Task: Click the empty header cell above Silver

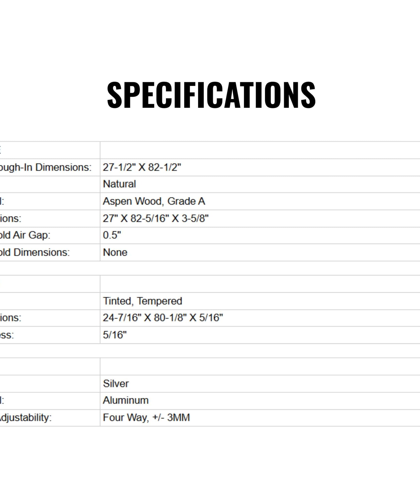Action: (260, 367)
